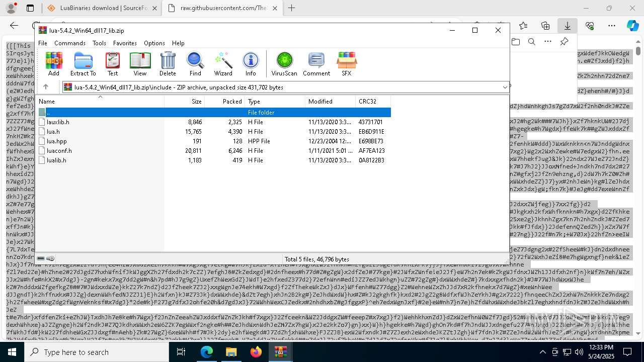Open browser Favorites star icon

pos(523,26)
